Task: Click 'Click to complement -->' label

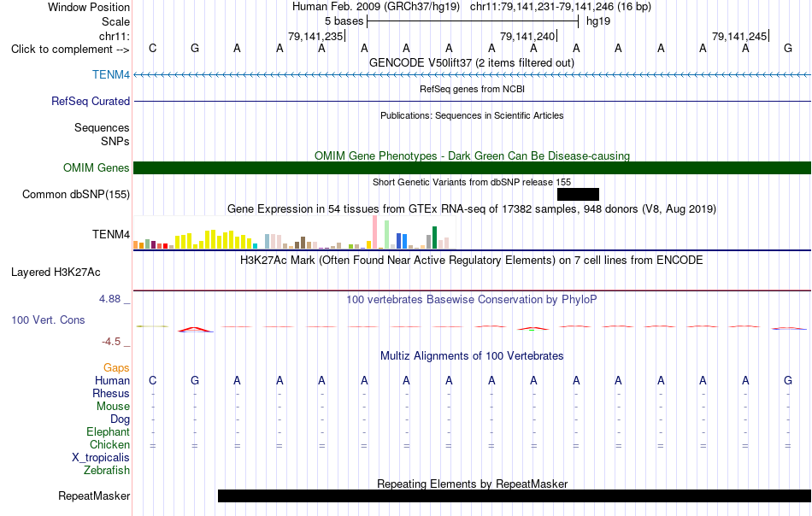Action: click(70, 50)
